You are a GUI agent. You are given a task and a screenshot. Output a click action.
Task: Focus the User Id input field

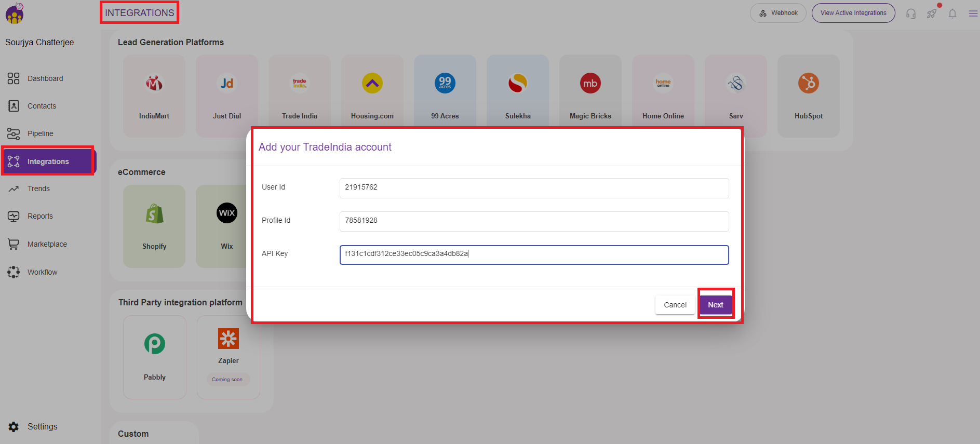click(x=534, y=188)
